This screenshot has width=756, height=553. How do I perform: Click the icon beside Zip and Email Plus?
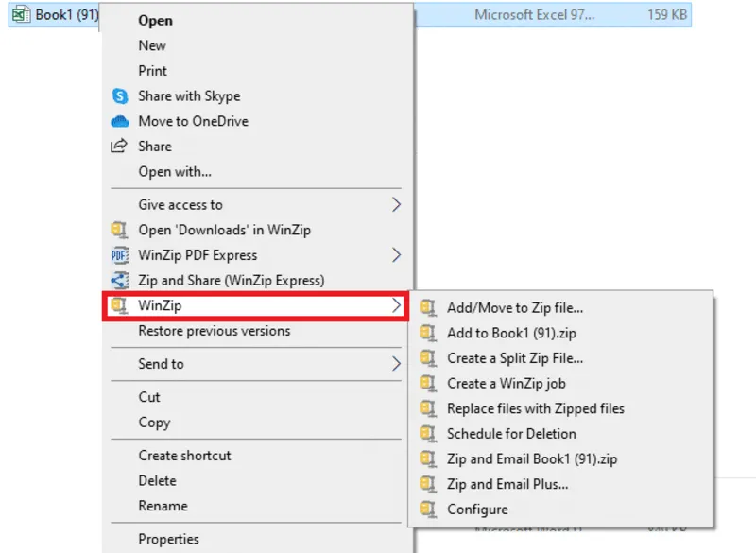pos(427,484)
